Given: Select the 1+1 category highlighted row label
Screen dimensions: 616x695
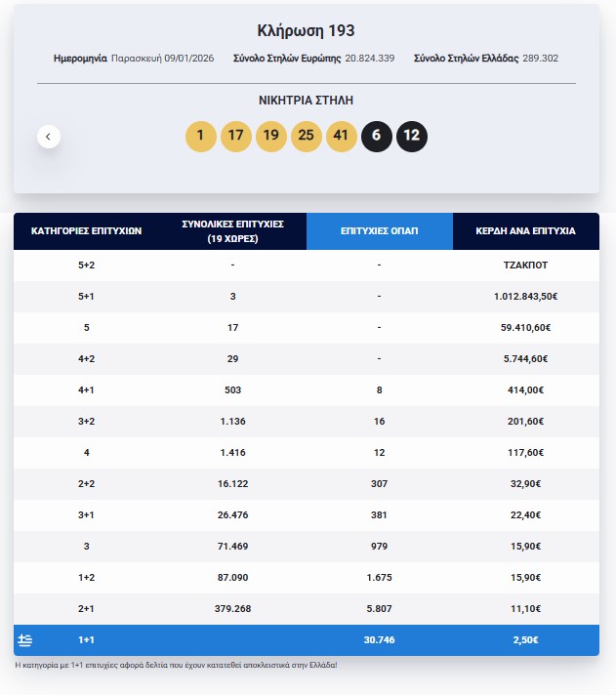Looking at the screenshot, I should coord(87,640).
